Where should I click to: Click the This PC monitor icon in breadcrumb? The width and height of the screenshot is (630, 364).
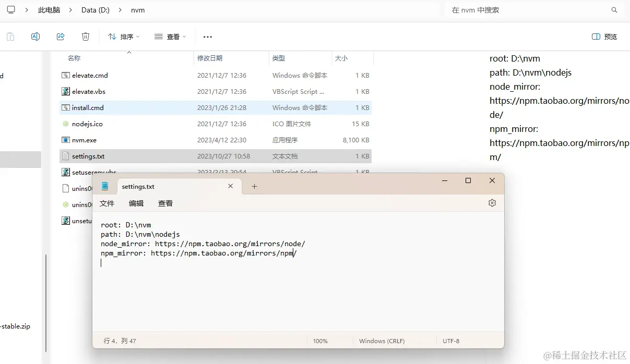(x=11, y=10)
